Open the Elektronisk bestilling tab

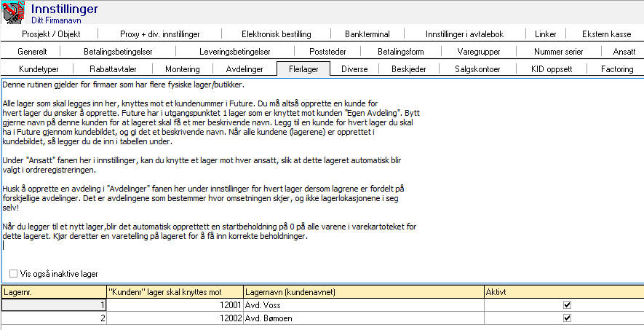point(276,34)
